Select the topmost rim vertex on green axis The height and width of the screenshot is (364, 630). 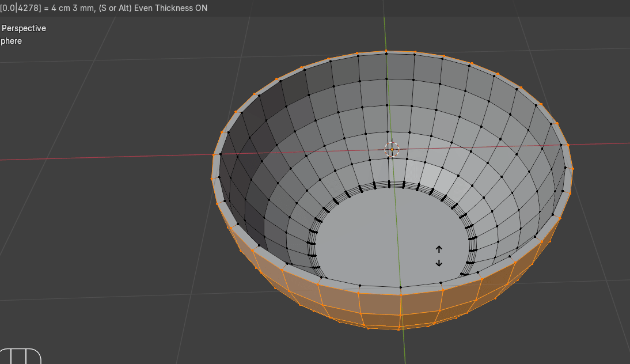coord(386,51)
